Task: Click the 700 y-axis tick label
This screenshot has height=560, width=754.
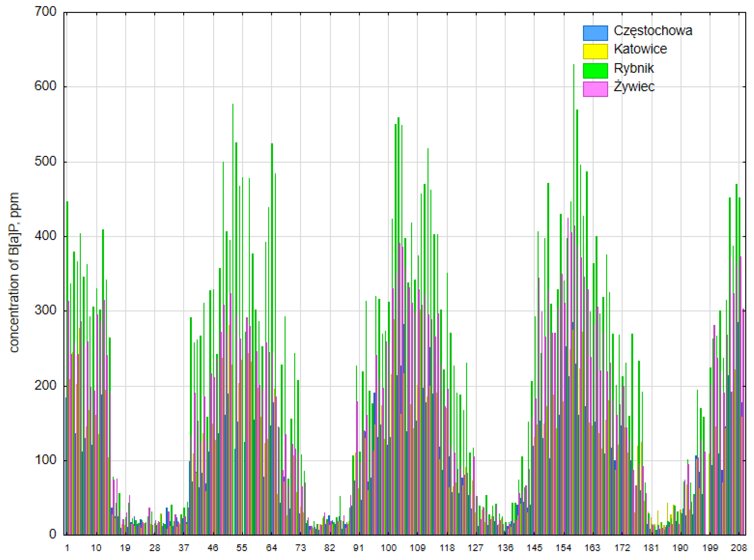Action: tap(45, 12)
